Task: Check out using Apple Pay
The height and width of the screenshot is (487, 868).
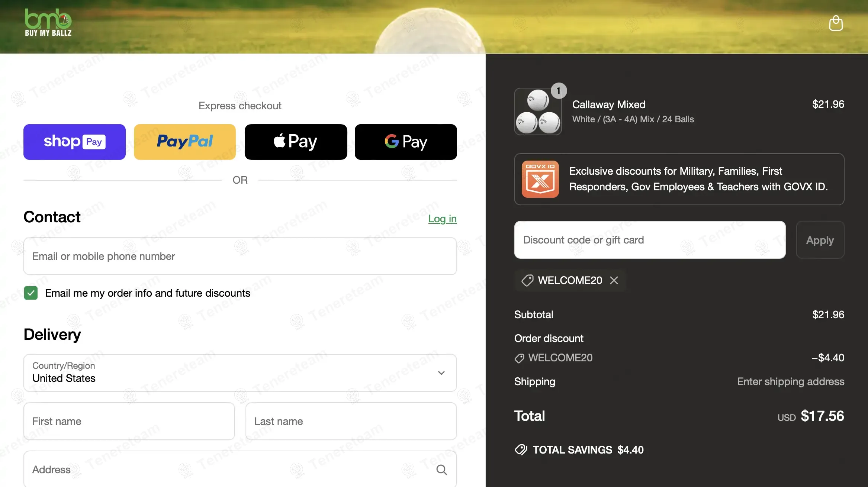Action: coord(296,142)
